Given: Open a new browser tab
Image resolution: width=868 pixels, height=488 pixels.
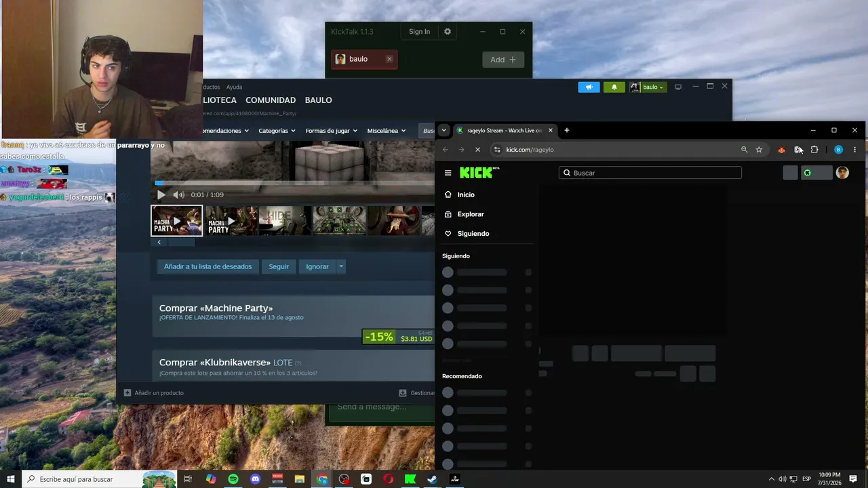Looking at the screenshot, I should (x=567, y=130).
